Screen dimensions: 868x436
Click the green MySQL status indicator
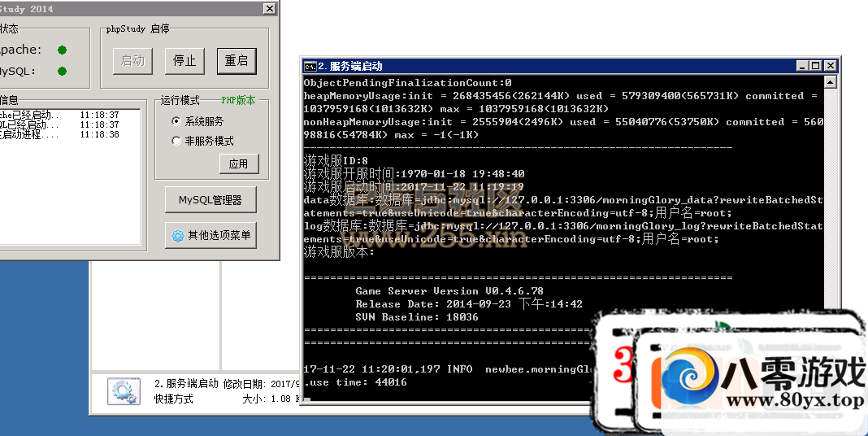[62, 71]
